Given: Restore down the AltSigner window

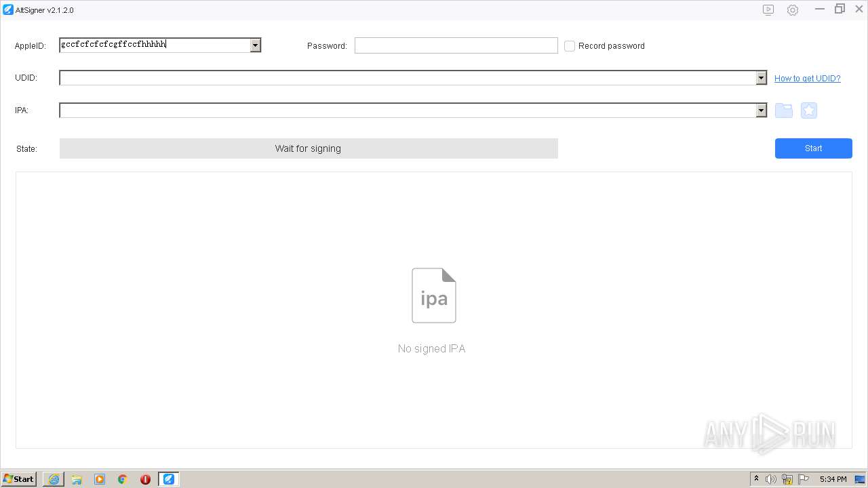Looking at the screenshot, I should coord(840,9).
